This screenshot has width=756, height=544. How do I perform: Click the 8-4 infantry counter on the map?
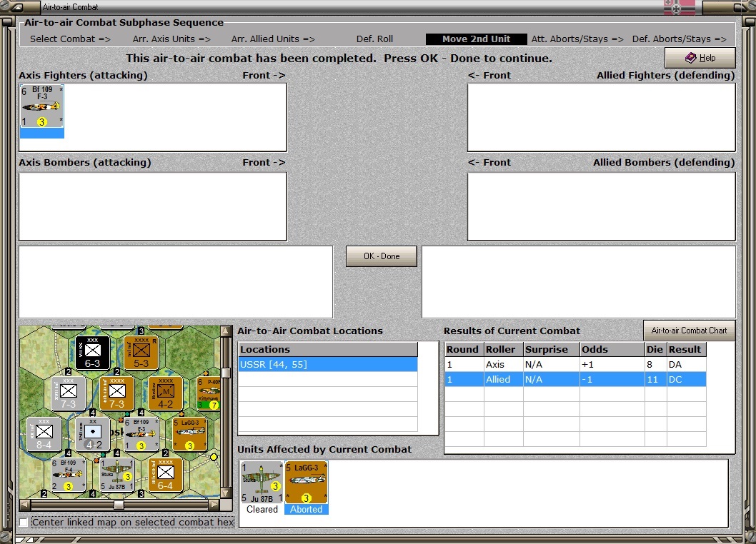tap(44, 433)
